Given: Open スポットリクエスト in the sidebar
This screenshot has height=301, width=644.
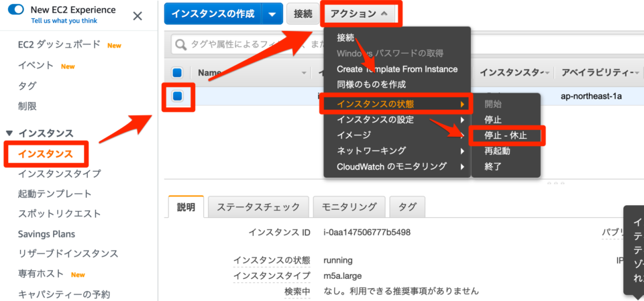Looking at the screenshot, I should tap(59, 214).
